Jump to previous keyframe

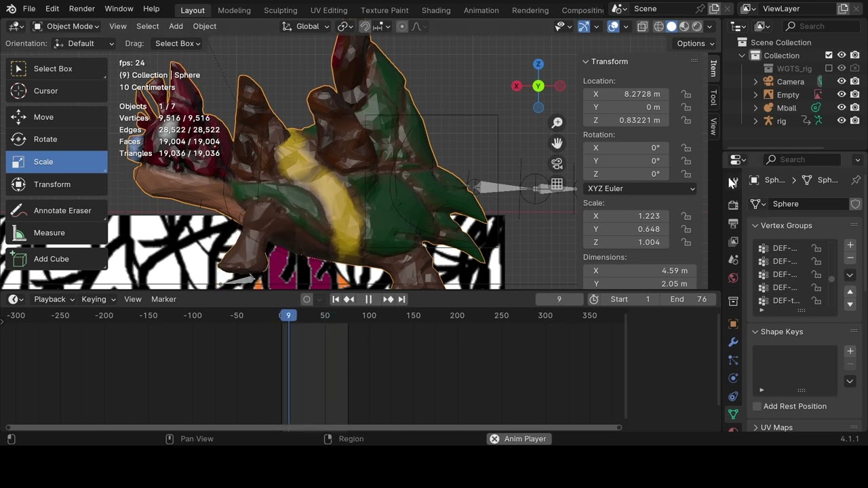[x=349, y=299]
